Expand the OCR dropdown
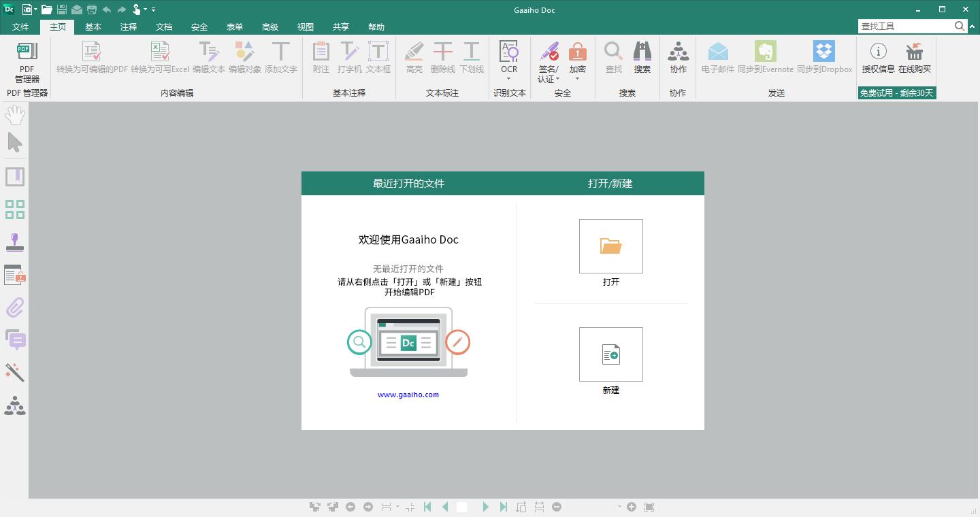Image resolution: width=980 pixels, height=517 pixels. tap(509, 79)
